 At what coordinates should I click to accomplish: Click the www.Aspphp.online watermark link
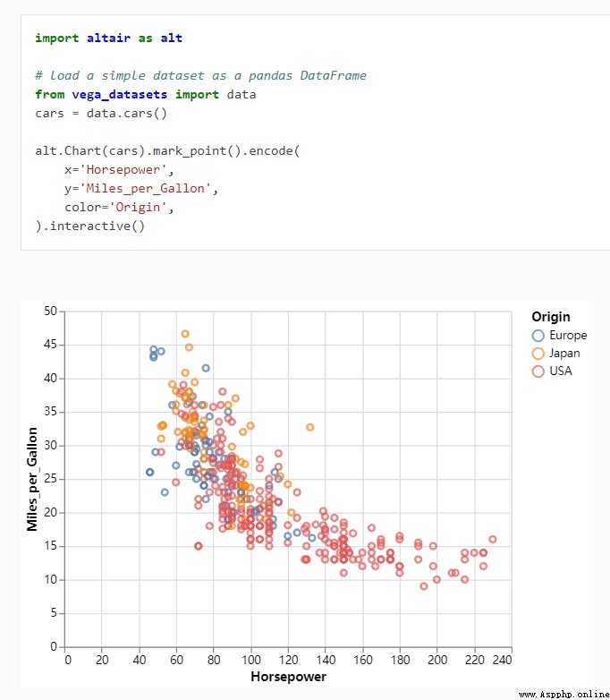564,695
